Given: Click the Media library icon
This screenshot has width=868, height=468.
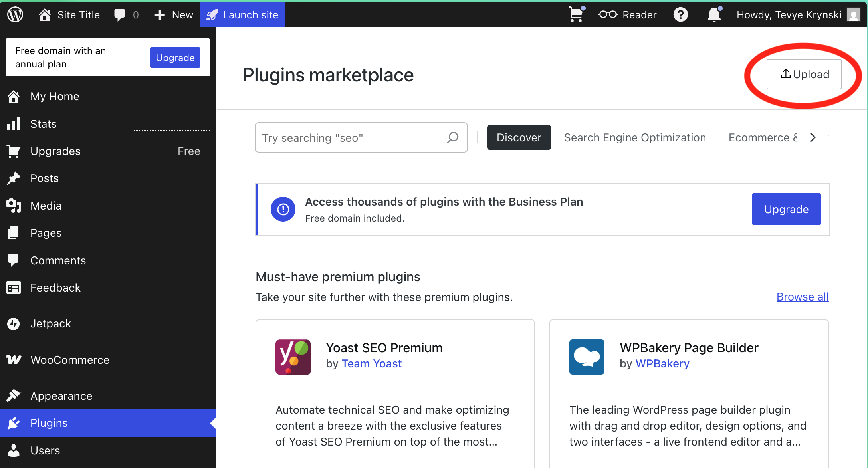Looking at the screenshot, I should tap(14, 206).
